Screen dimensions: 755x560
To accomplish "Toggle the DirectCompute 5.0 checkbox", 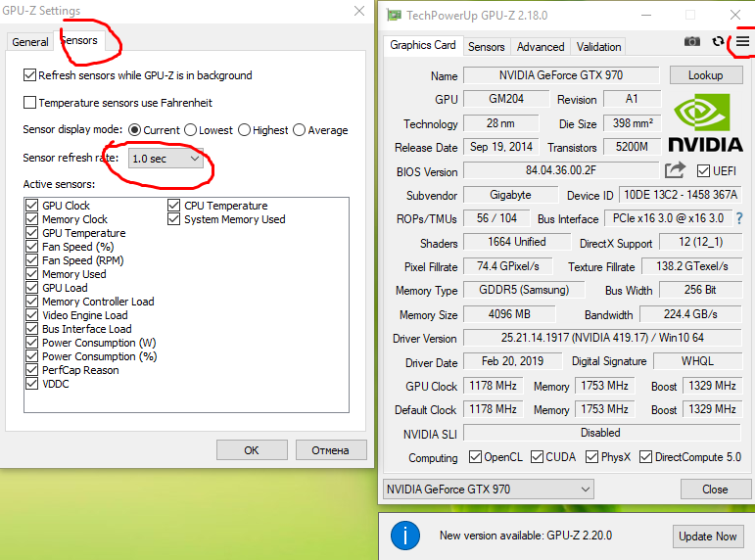I will click(645, 456).
